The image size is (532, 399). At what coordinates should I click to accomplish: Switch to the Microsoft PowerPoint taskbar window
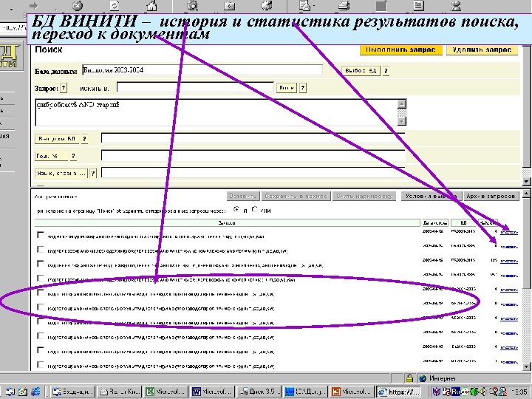click(352, 392)
